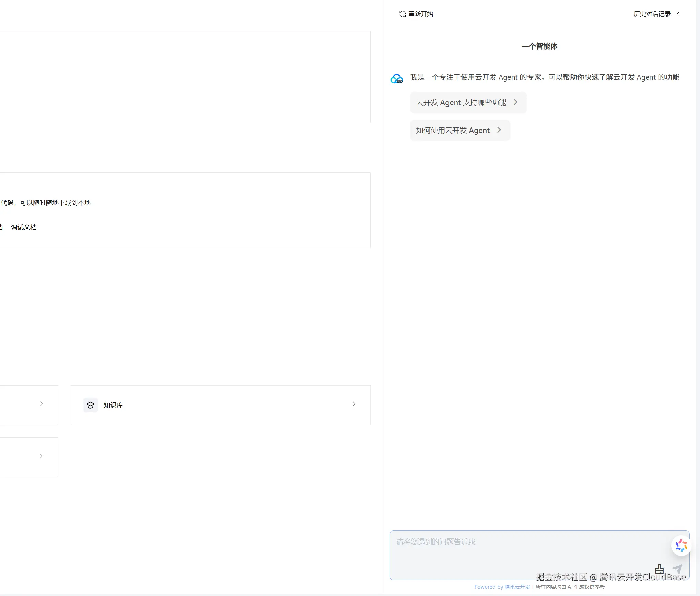Open the floating colorful AI assistant icon

[681, 546]
